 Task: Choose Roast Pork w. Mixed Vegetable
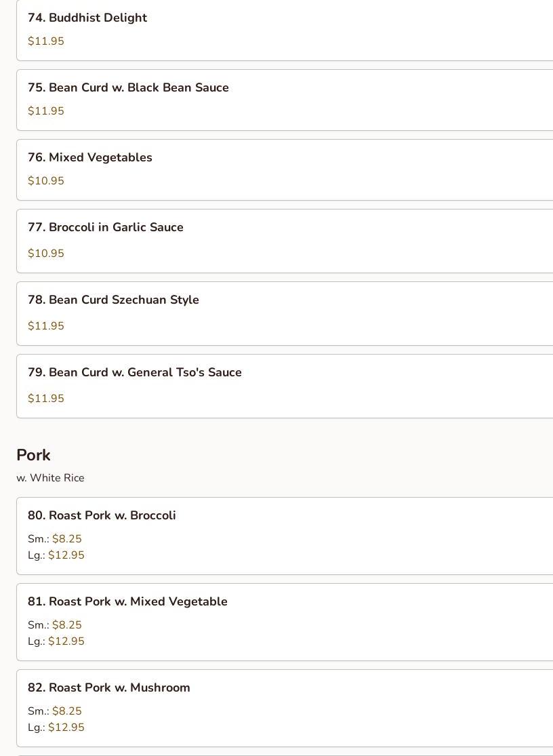point(127,602)
